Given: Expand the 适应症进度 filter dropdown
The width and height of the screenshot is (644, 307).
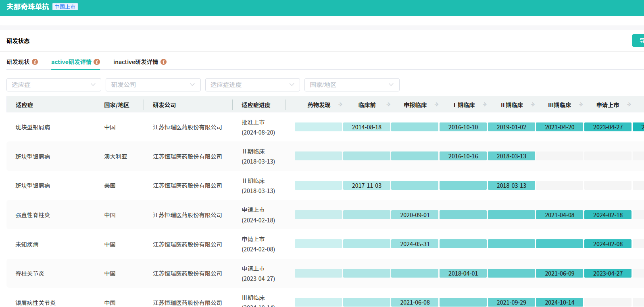Looking at the screenshot, I should pos(252,85).
